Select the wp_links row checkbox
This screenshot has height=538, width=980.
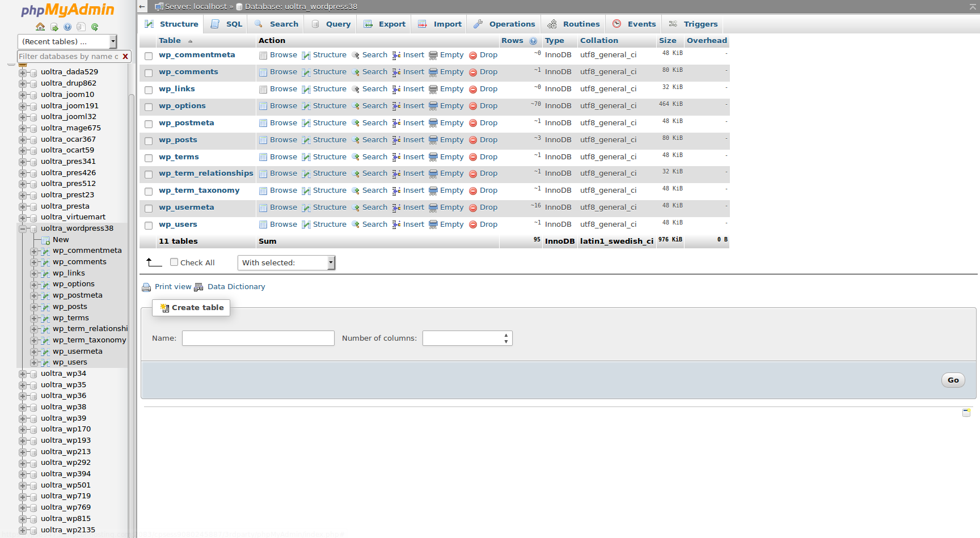point(149,90)
